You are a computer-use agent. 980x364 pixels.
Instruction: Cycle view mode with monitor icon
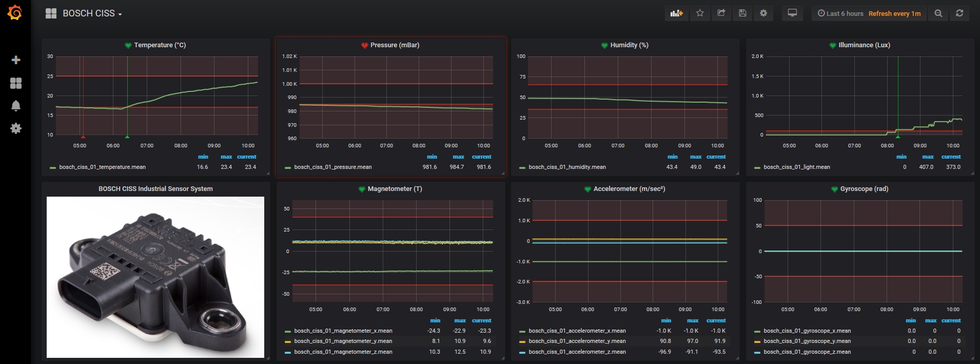[792, 13]
